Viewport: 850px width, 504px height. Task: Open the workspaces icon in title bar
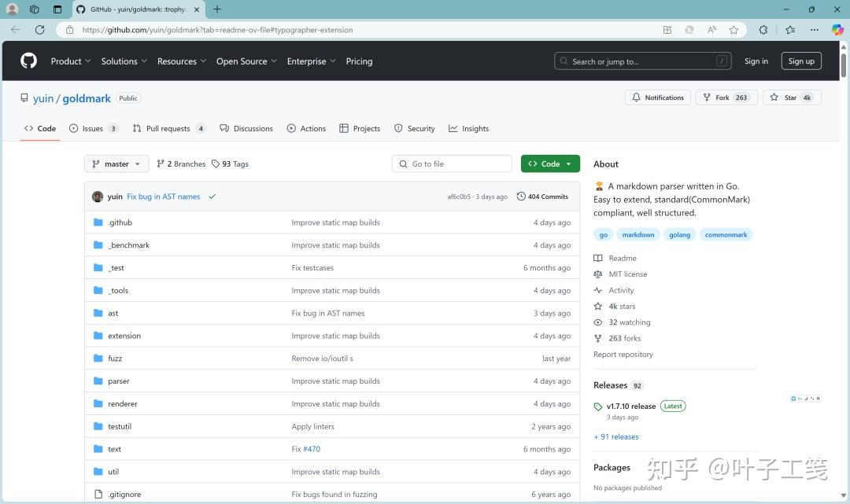[34, 9]
